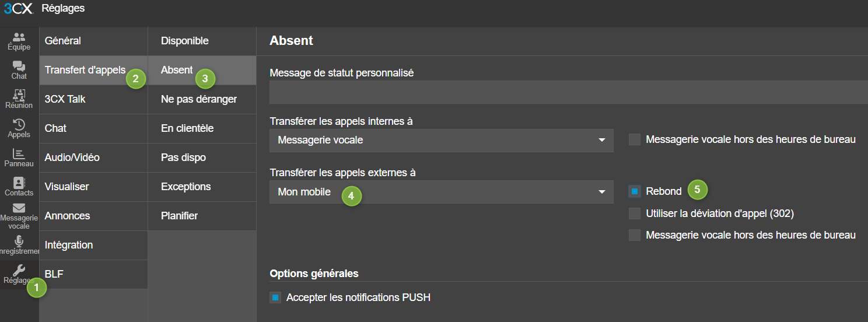Viewport: 868px width, 322px height.
Task: Expand the external calls Mon mobile dropdown
Action: (441, 192)
